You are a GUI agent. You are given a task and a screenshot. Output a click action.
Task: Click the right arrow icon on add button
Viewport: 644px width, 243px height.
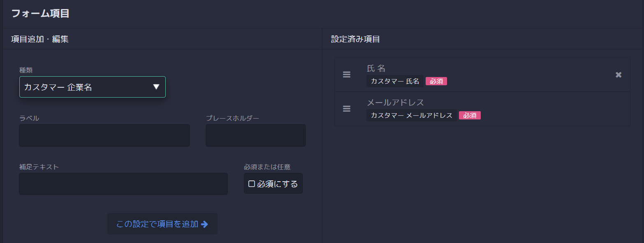click(204, 224)
